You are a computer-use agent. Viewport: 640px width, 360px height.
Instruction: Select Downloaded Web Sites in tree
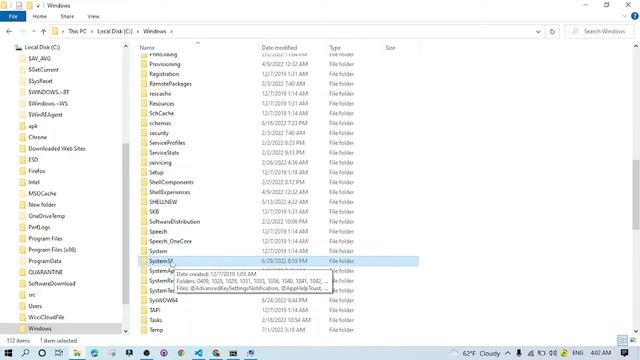[x=57, y=149]
